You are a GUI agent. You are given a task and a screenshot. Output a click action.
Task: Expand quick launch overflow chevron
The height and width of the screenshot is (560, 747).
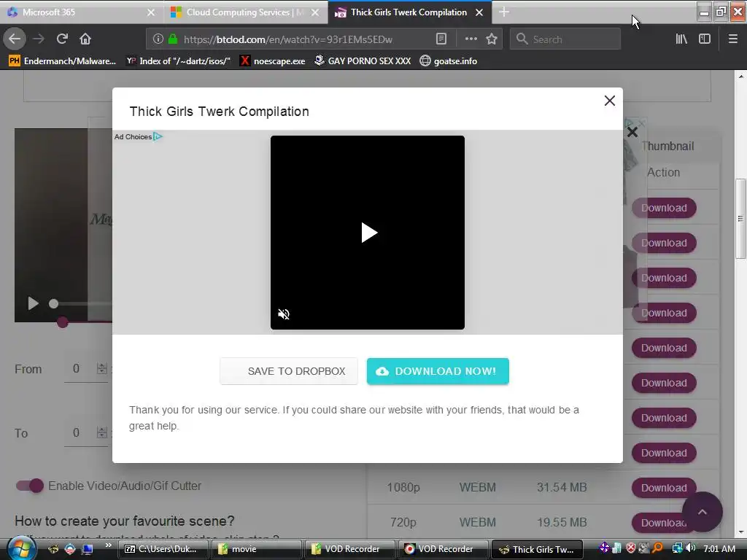(108, 545)
